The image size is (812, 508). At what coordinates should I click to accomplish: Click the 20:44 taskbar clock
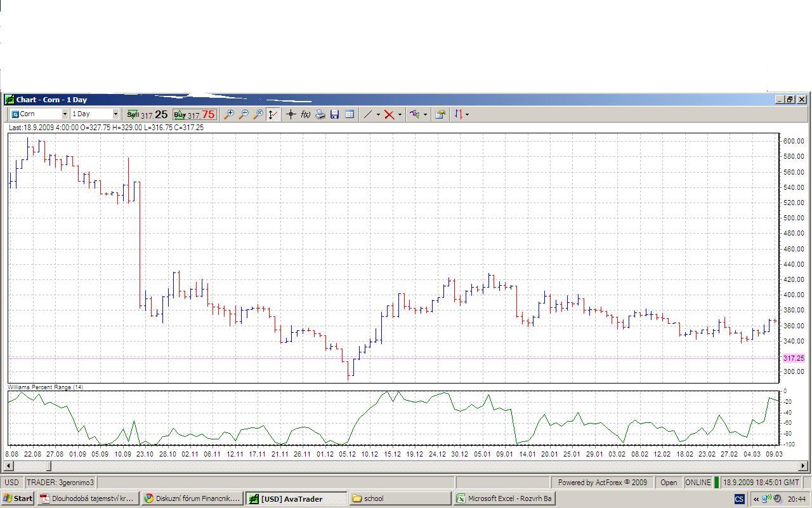(796, 499)
